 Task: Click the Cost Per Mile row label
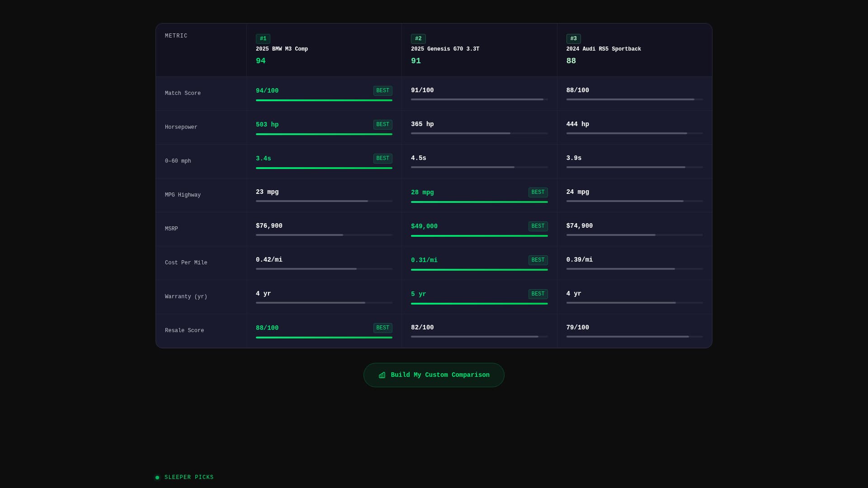186,263
